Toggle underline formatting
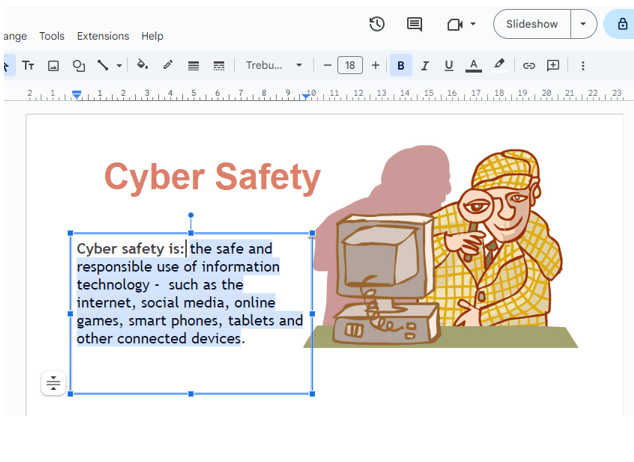Screen dimensions: 634x462 click(x=449, y=66)
